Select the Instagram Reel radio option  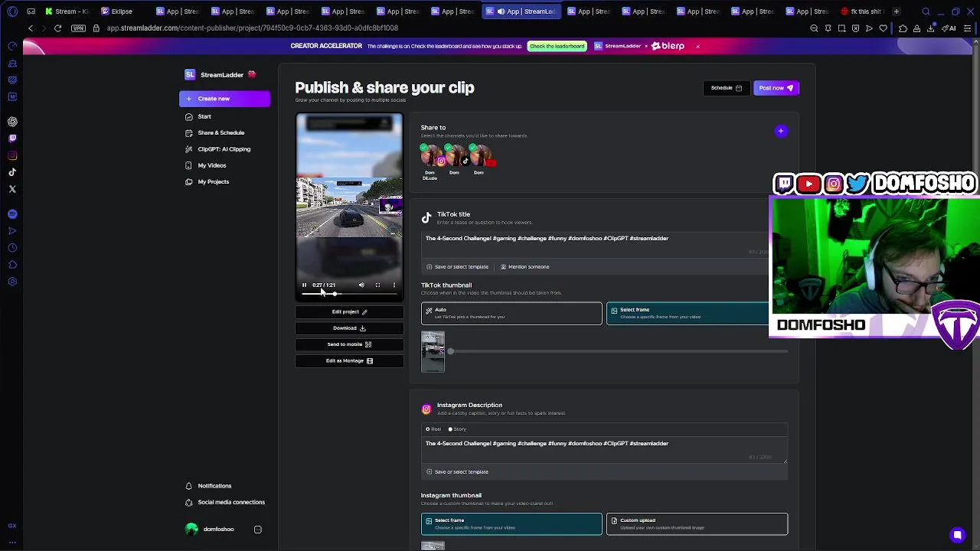pyautogui.click(x=434, y=429)
